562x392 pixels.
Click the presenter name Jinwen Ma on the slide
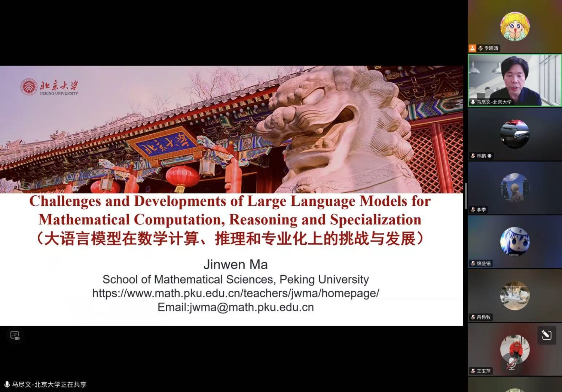236,264
